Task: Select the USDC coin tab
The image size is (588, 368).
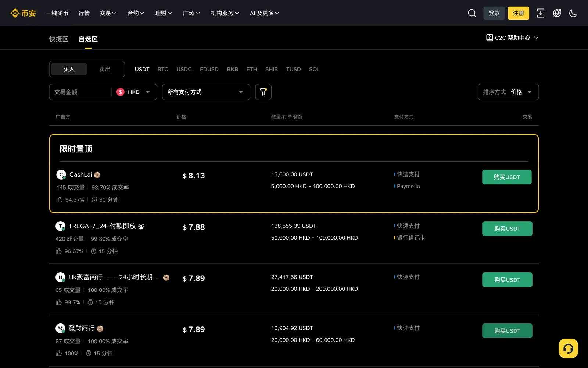Action: click(184, 69)
